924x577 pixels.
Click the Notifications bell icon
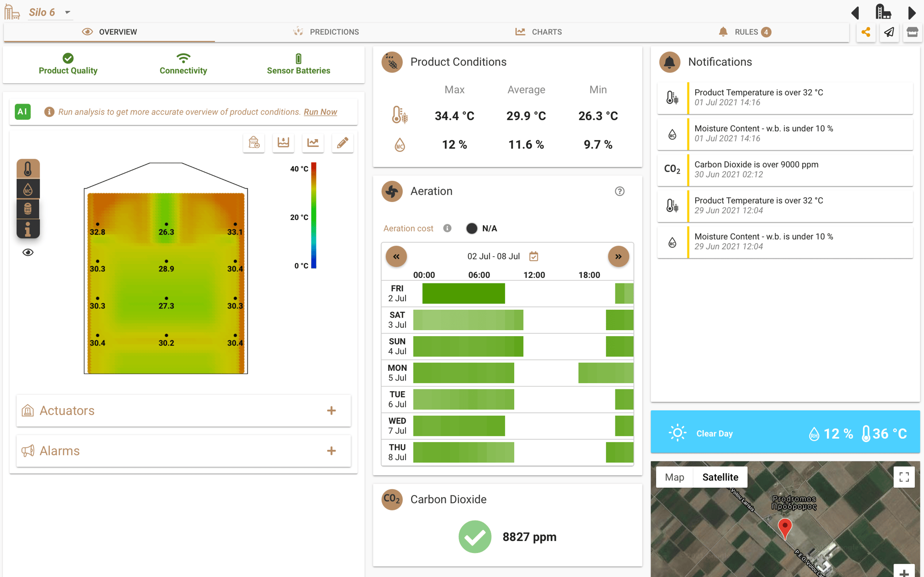point(669,62)
